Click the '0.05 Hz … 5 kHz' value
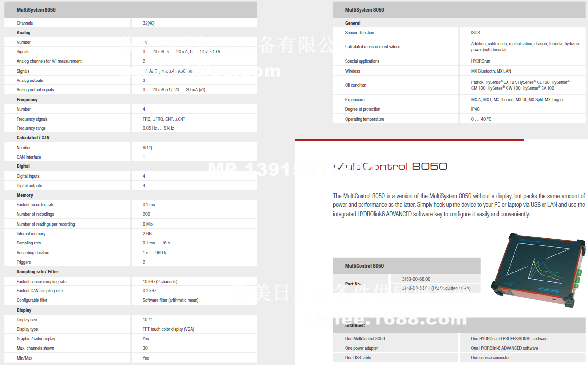 (158, 128)
